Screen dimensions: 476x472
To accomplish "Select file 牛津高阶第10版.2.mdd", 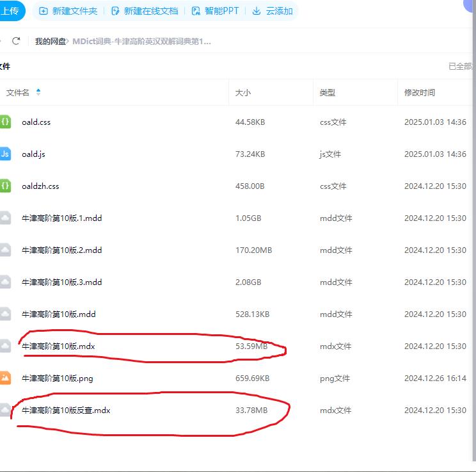I will [61, 250].
